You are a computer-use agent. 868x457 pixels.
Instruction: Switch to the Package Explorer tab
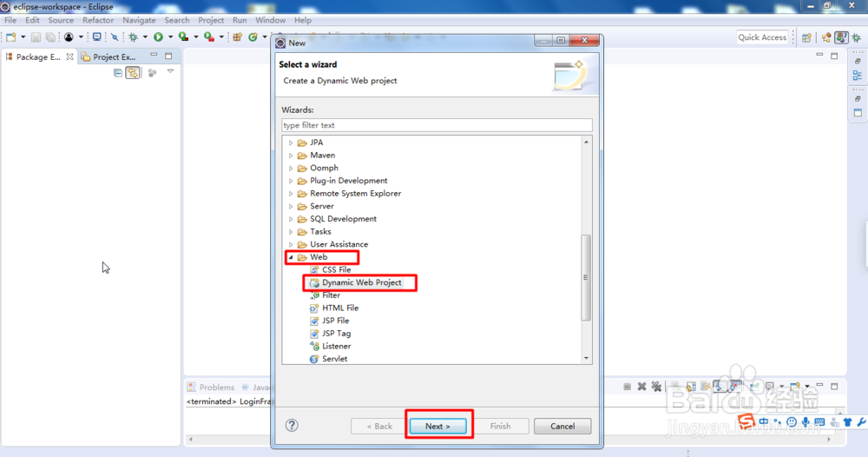tap(38, 56)
